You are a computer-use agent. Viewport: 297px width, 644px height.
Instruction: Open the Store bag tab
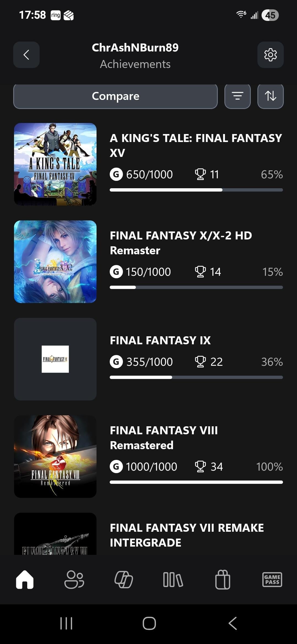point(222,579)
